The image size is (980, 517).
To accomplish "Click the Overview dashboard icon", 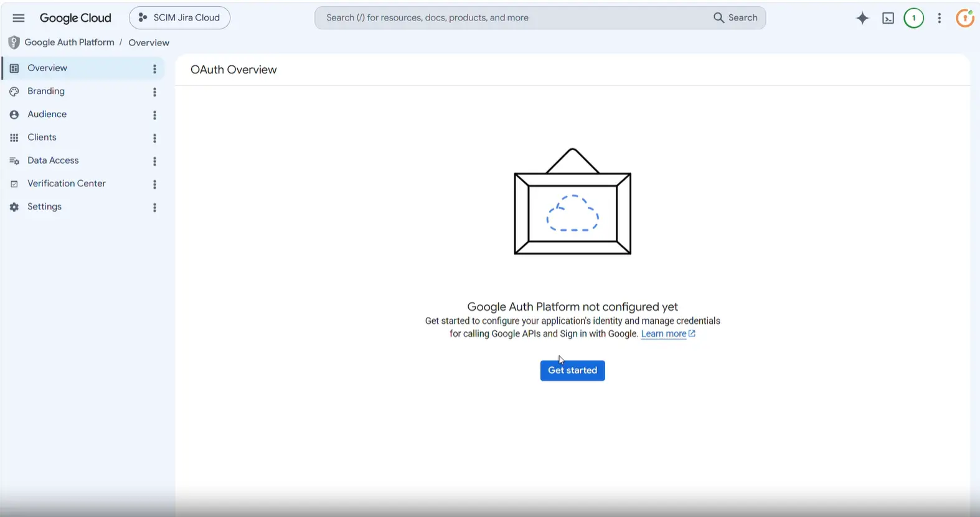I will click(x=14, y=68).
